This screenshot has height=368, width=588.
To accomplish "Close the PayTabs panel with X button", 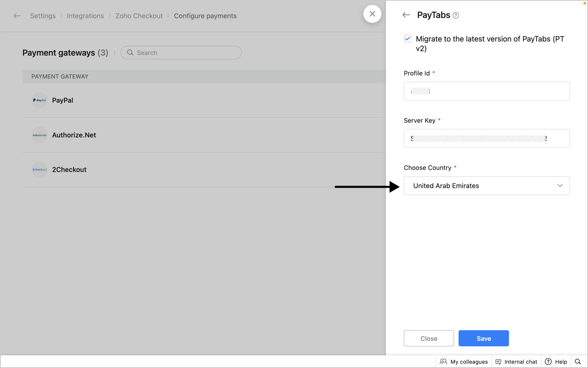I will 372,14.
